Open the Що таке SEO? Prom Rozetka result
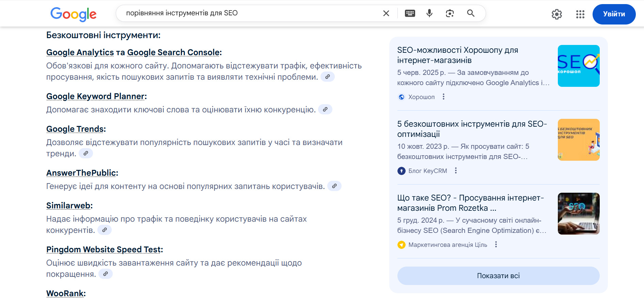 pyautogui.click(x=470, y=203)
